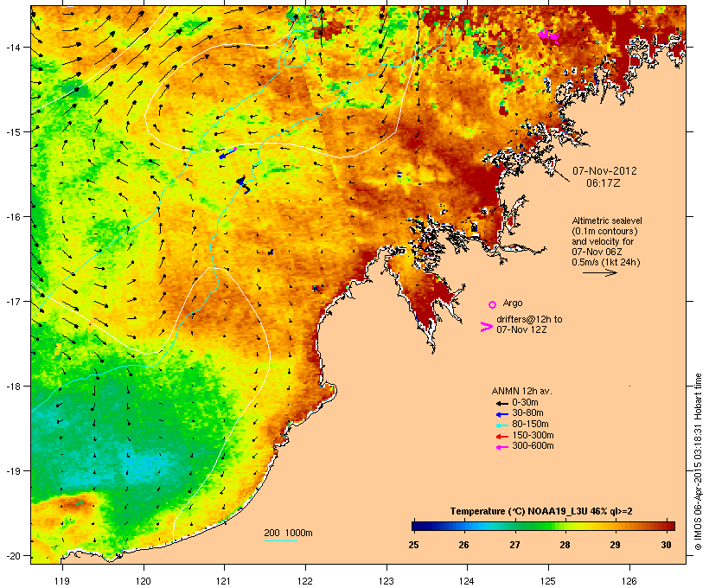Click the blue 30-80m legend arrow
The height and width of the screenshot is (588, 709).
(502, 414)
